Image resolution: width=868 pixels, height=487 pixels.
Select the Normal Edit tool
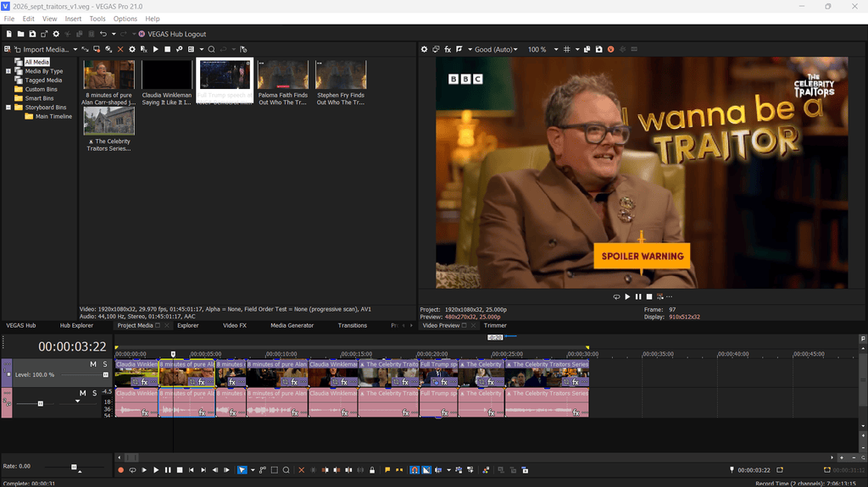pos(242,470)
